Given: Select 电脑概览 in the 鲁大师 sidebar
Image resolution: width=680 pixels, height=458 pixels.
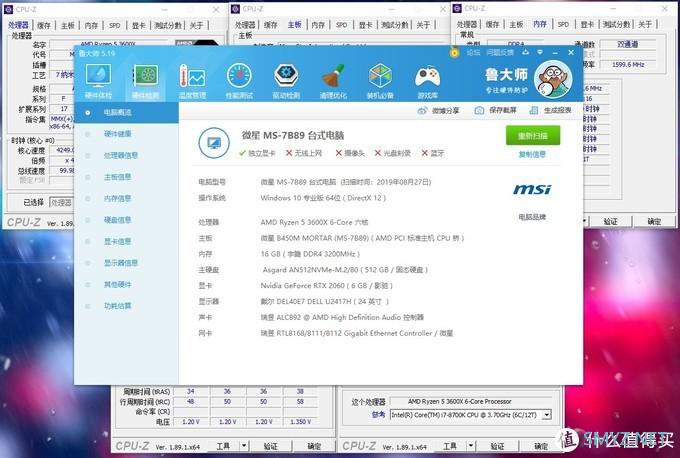Looking at the screenshot, I should click(x=126, y=112).
